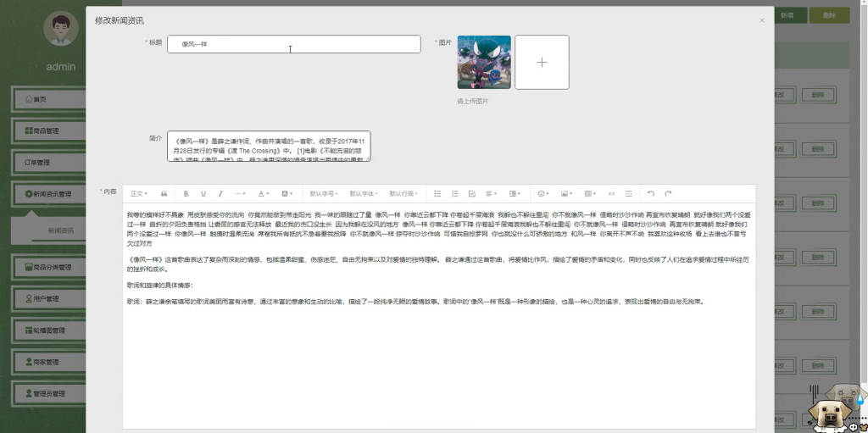Open 用户管理 in the sidebar

(x=48, y=298)
